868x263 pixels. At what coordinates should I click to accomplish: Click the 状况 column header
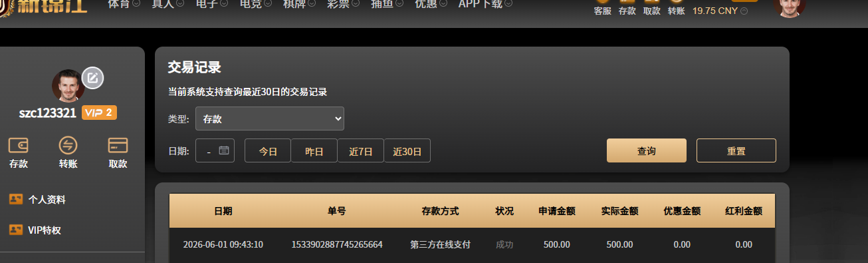click(x=504, y=211)
